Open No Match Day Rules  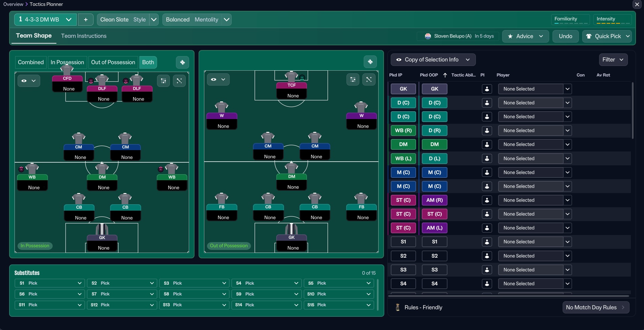[595, 307]
